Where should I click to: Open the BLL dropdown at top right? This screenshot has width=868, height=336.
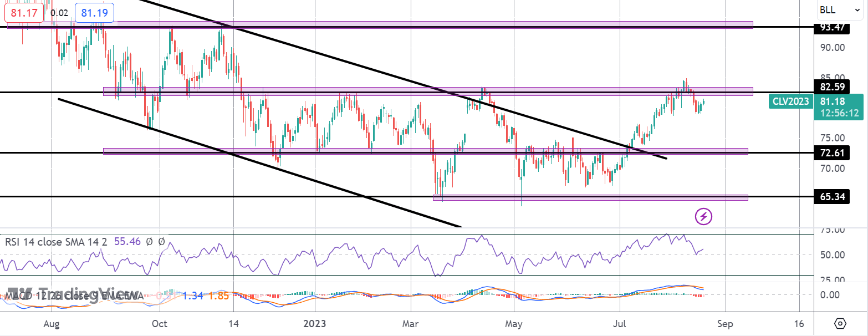tap(839, 10)
